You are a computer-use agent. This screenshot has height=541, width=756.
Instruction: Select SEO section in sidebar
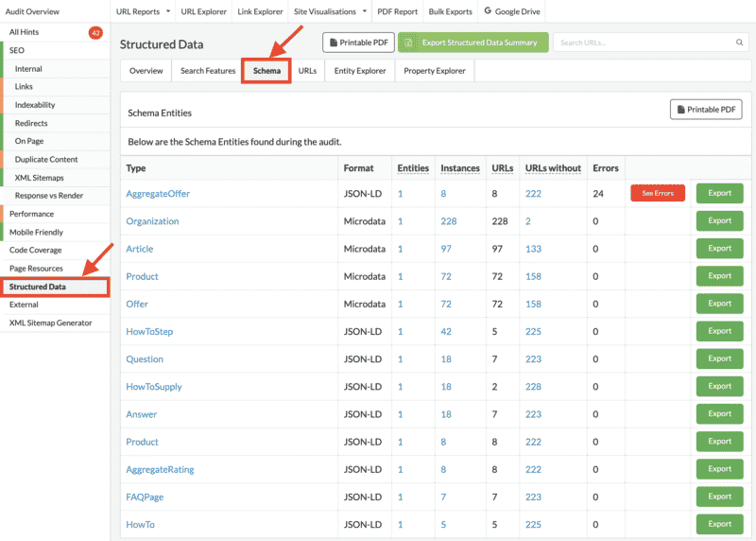click(x=16, y=50)
